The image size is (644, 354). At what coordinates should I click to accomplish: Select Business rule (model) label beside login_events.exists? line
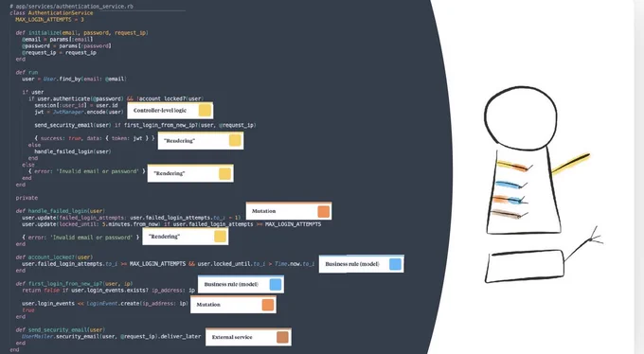pyautogui.click(x=241, y=284)
